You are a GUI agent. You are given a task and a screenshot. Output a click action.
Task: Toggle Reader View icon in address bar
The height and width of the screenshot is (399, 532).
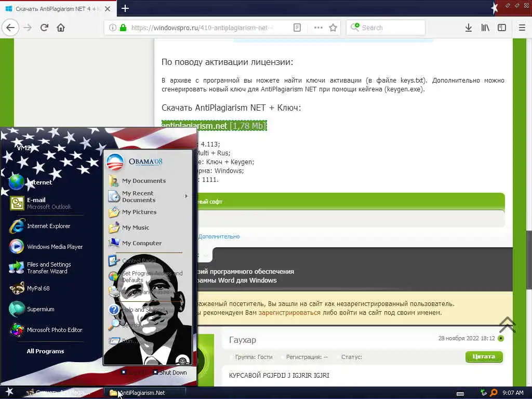pyautogui.click(x=297, y=28)
